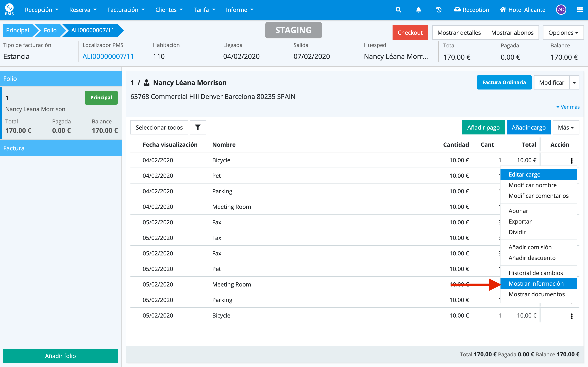Click the filter funnel icon
This screenshot has height=367, width=588.
point(198,127)
